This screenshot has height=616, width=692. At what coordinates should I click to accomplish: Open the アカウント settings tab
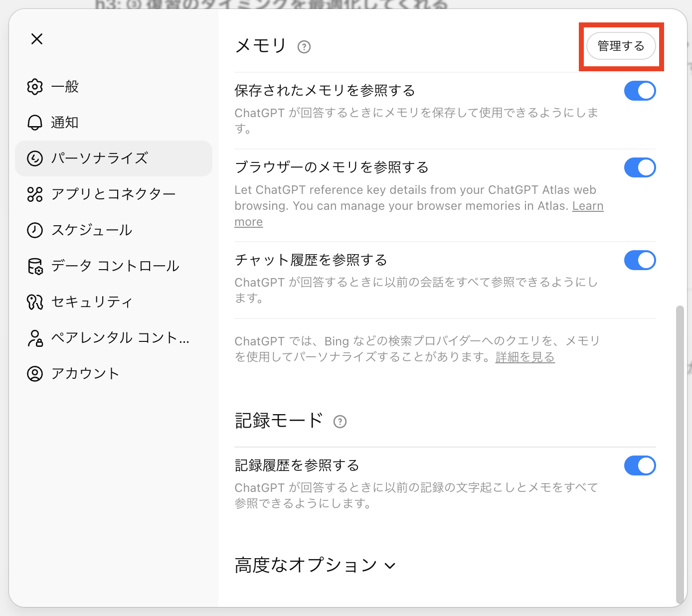click(x=85, y=374)
